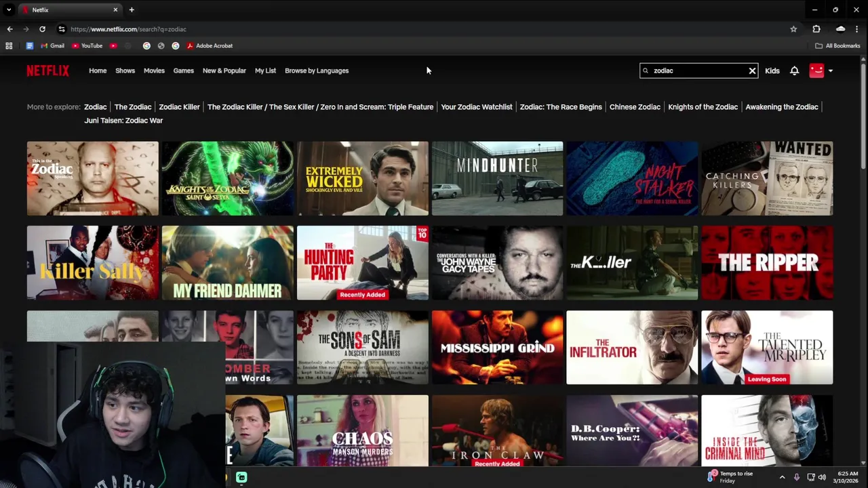Open The Hunting Party thumbnail
Image resolution: width=868 pixels, height=488 pixels.
(363, 263)
